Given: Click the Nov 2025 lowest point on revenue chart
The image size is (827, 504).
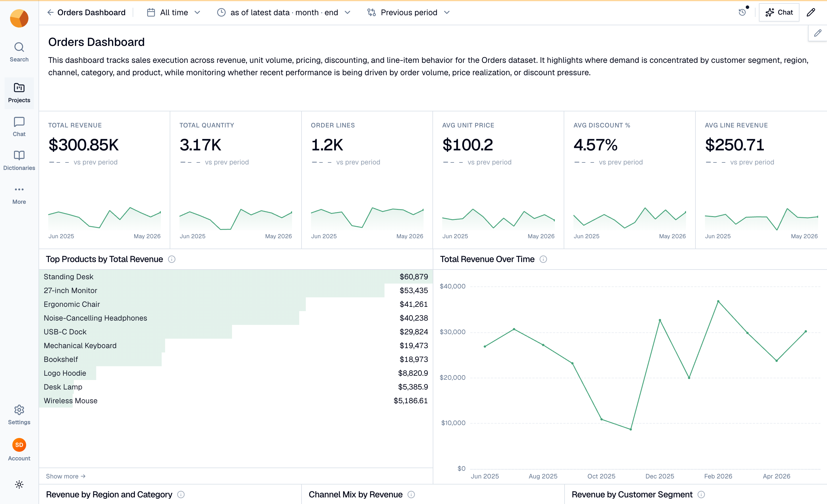Looking at the screenshot, I should click(x=631, y=429).
